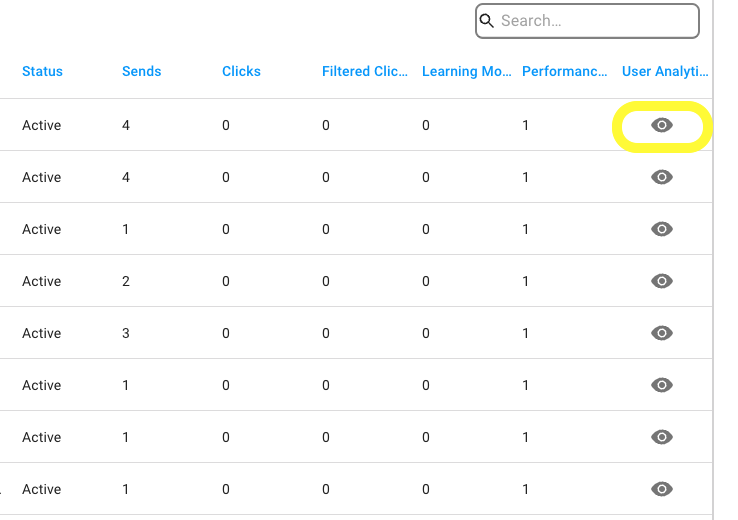Open user analytics eye icon in first row
Image resolution: width=738 pixels, height=520 pixels.
pos(662,125)
